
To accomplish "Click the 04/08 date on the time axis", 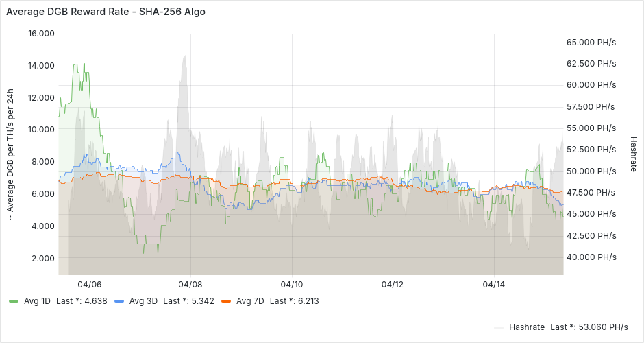I will [190, 284].
